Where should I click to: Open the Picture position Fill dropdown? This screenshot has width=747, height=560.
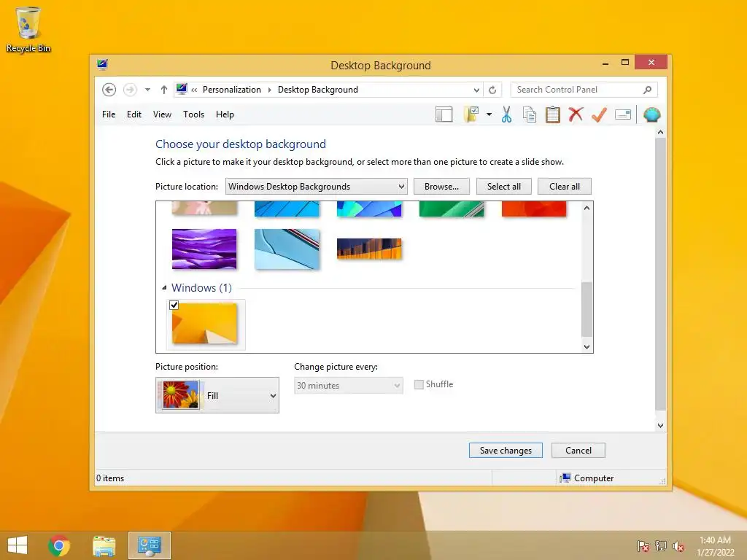[217, 395]
